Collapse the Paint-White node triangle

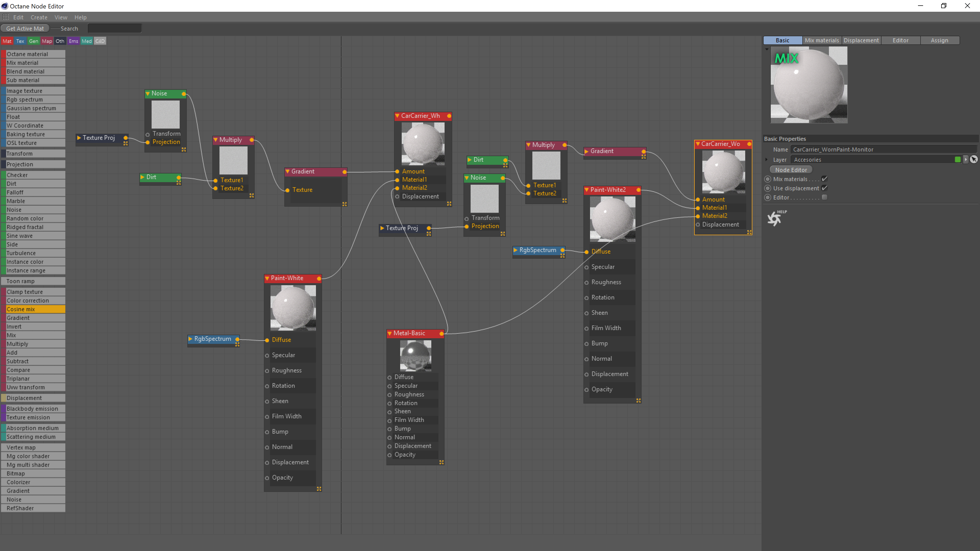click(267, 278)
